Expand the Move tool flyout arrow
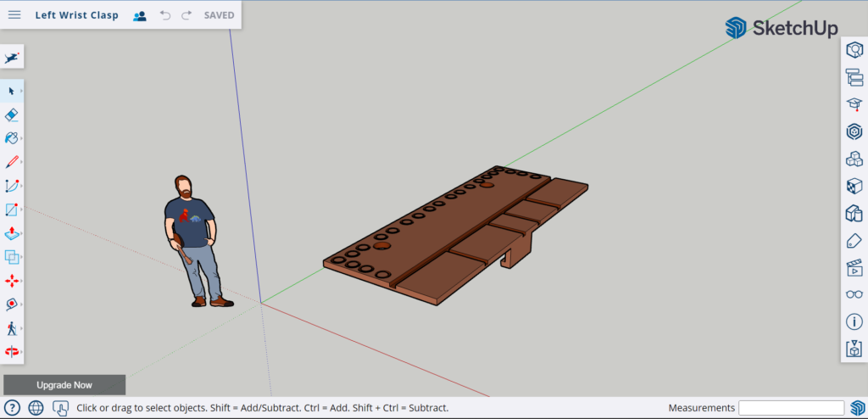The height and width of the screenshot is (419, 868). pos(21,281)
